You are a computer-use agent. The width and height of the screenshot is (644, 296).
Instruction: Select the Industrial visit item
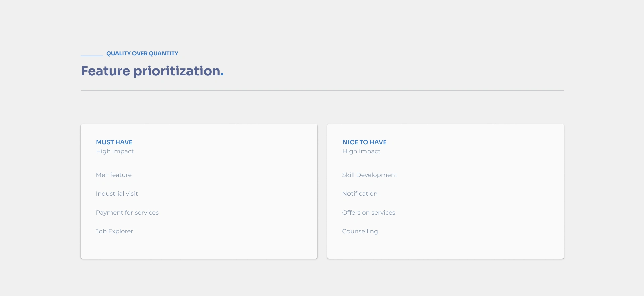pos(117,194)
